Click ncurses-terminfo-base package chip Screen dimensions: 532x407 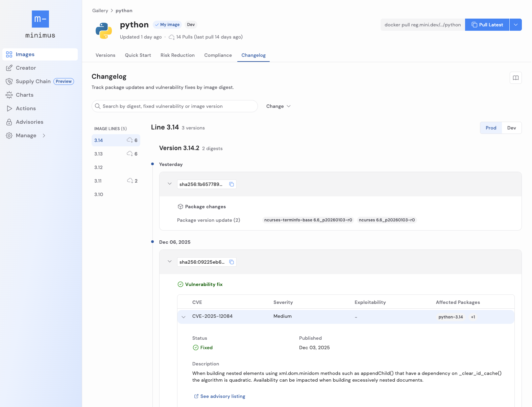(x=308, y=220)
